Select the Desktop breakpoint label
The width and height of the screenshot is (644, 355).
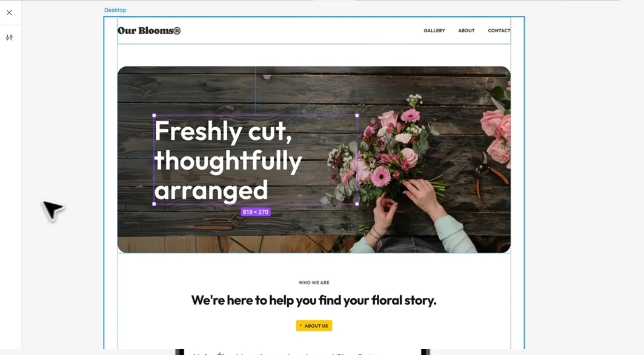[115, 10]
